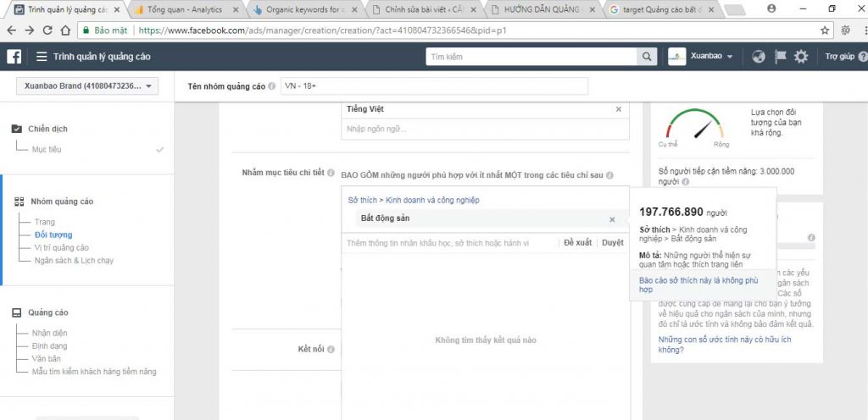Select Văn bản sidebar item
868x420 pixels.
47,359
